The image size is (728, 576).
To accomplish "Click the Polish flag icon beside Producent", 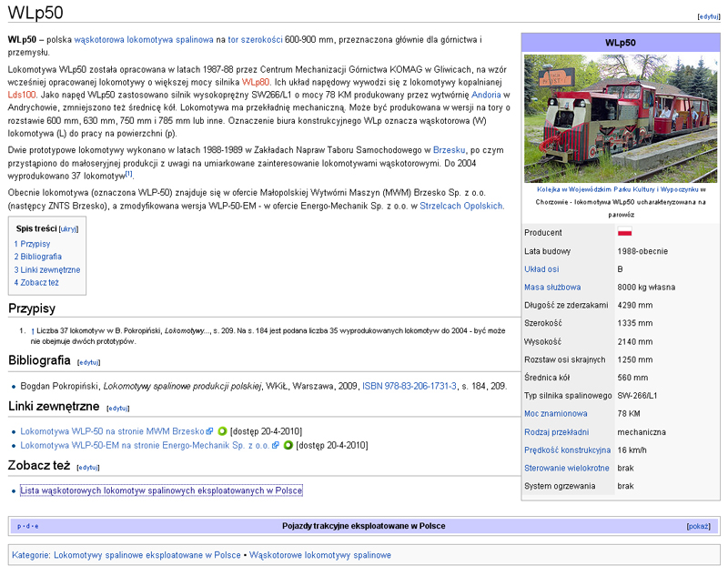I will coord(624,232).
